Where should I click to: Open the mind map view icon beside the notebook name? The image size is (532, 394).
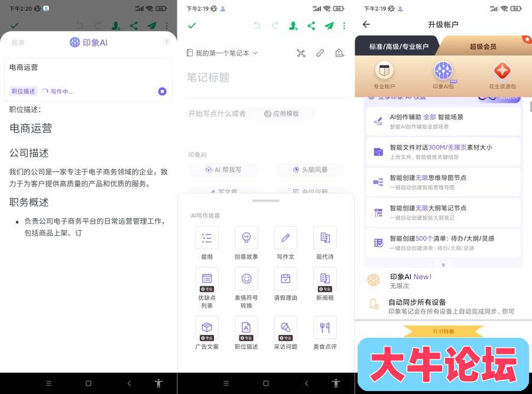(301, 53)
